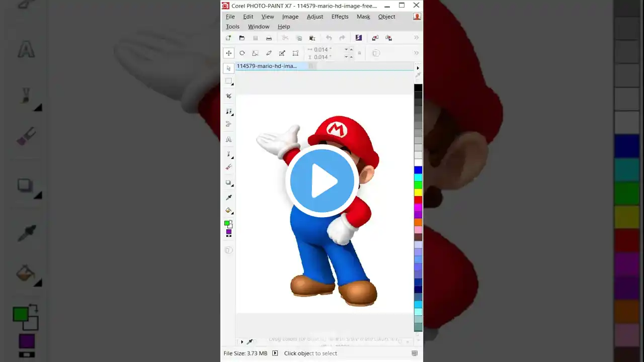644x362 pixels.
Task: Select the Distort mode icon
Action: (282, 53)
